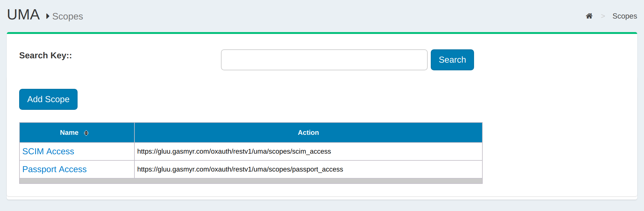Click the Add Scope button
Image resolution: width=644 pixels, height=211 pixels.
pyautogui.click(x=48, y=99)
